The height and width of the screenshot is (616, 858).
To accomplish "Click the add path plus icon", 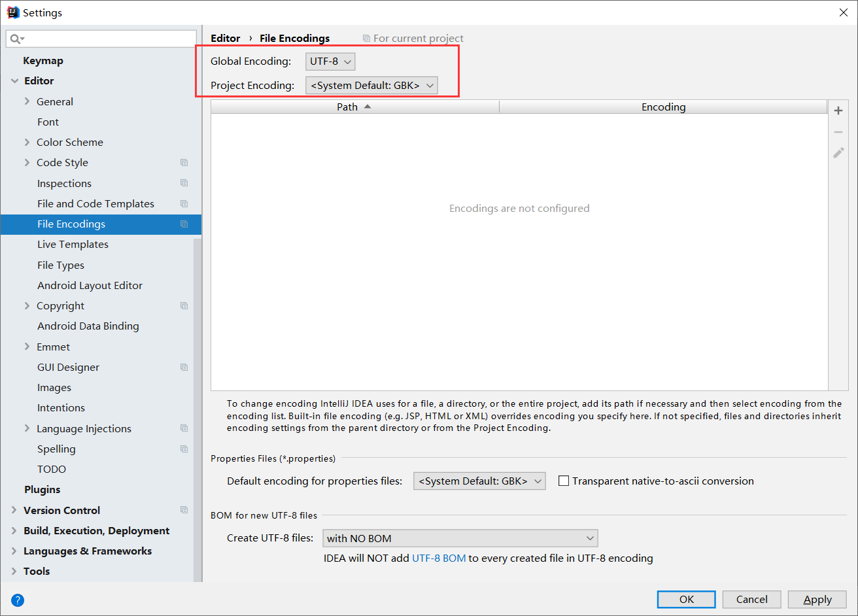I will point(838,111).
